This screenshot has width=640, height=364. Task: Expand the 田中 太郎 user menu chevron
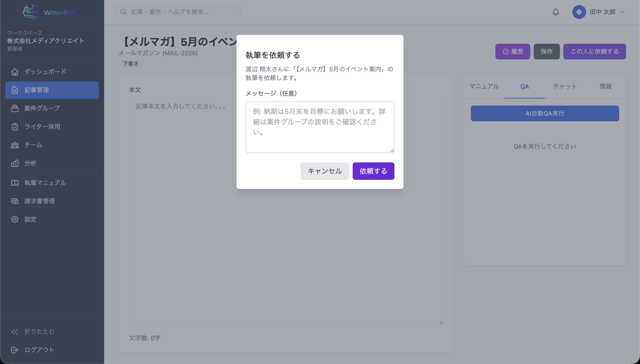coord(623,12)
